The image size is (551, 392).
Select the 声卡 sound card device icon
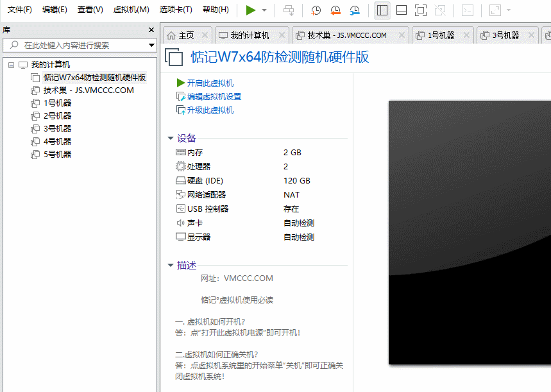click(x=180, y=222)
